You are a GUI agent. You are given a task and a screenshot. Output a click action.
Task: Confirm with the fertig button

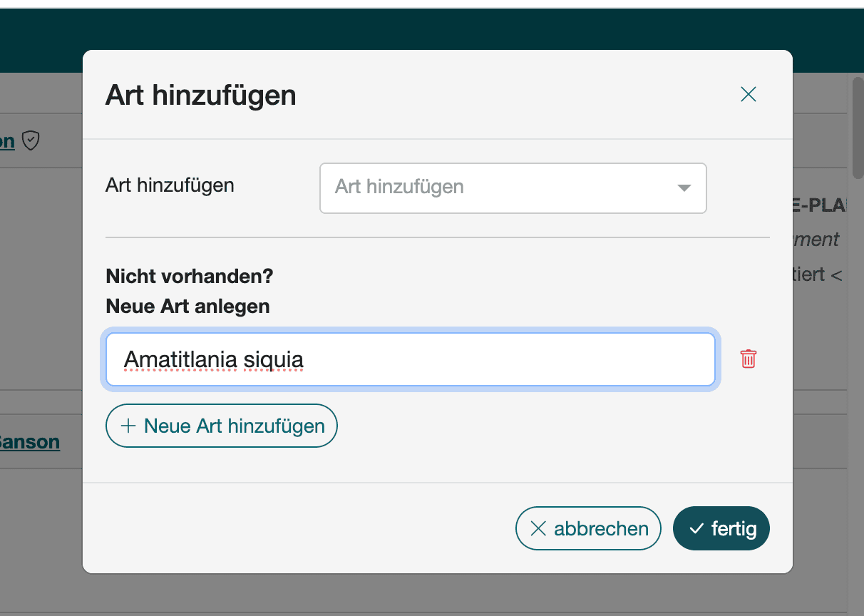point(721,528)
